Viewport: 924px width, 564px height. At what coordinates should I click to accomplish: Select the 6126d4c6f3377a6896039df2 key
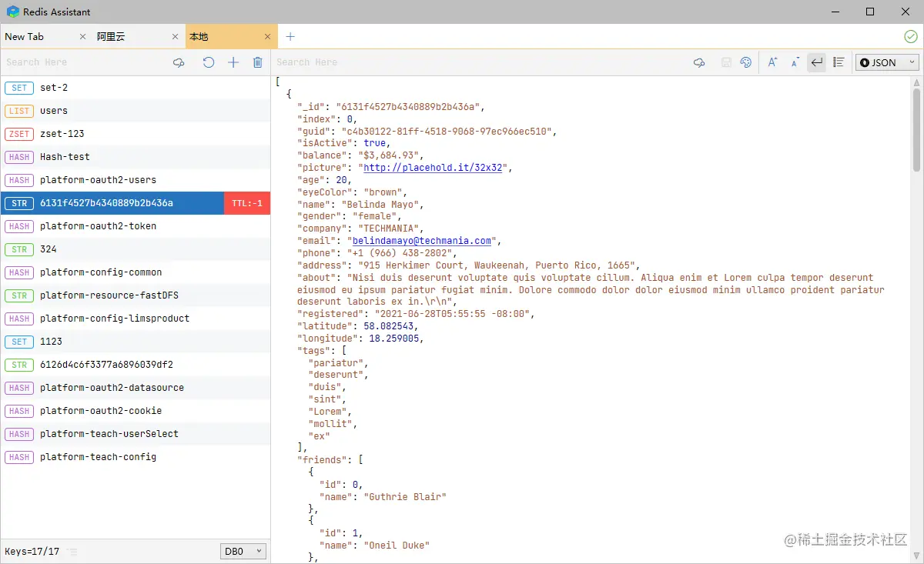[135, 365]
